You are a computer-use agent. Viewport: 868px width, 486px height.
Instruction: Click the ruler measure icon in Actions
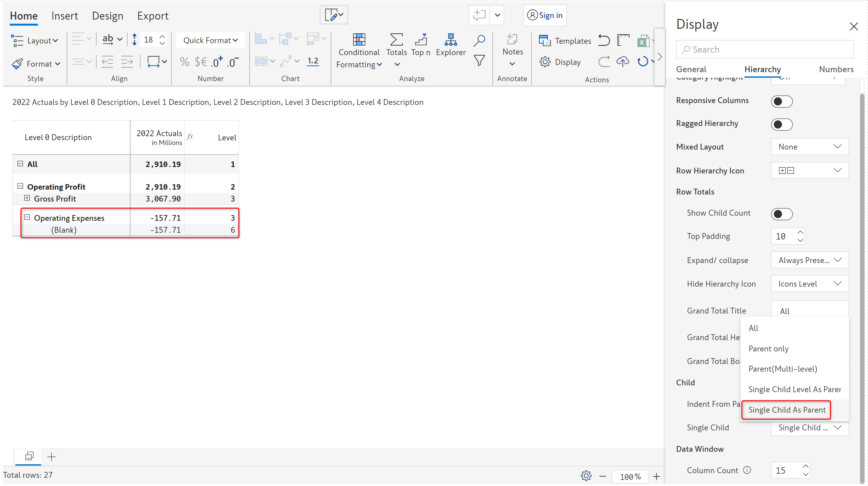coord(623,40)
